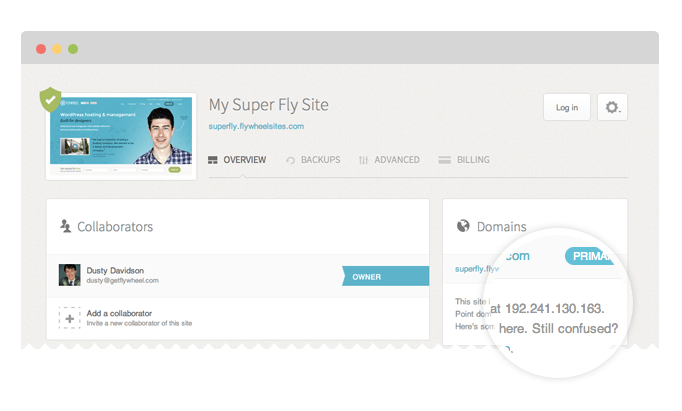The width and height of the screenshot is (682, 411).
Task: Click 'Add a collaborator' text
Action: click(x=119, y=313)
